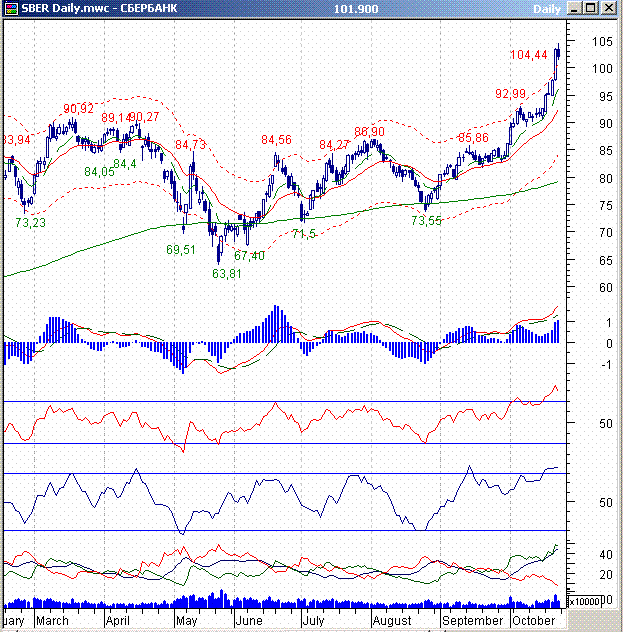
Task: Click the July label on date axis
Action: 313,620
